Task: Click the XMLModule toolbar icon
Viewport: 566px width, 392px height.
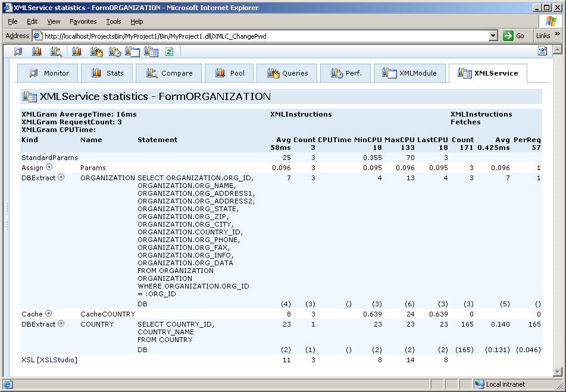Action: click(x=132, y=52)
